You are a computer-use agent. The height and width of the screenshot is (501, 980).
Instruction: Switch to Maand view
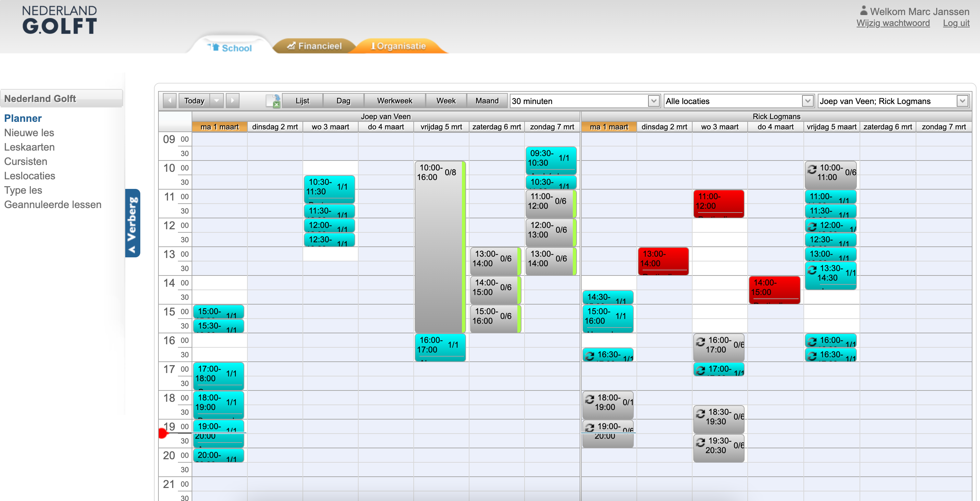click(x=487, y=101)
